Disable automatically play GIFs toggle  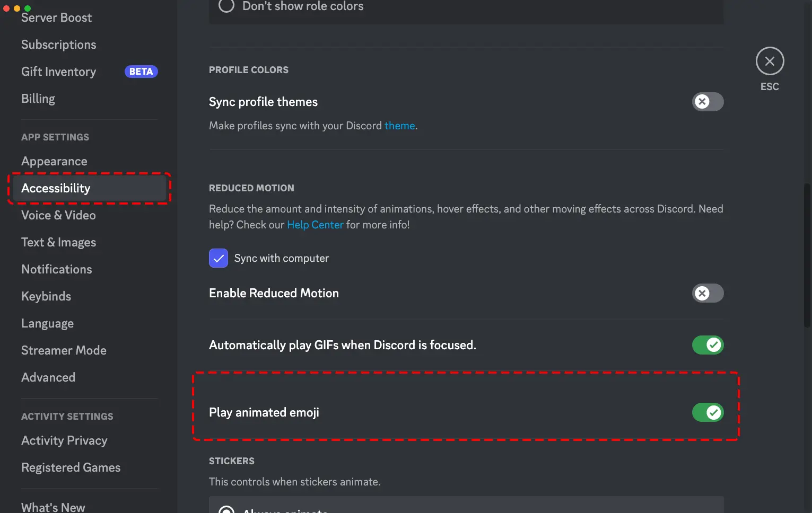pos(708,345)
